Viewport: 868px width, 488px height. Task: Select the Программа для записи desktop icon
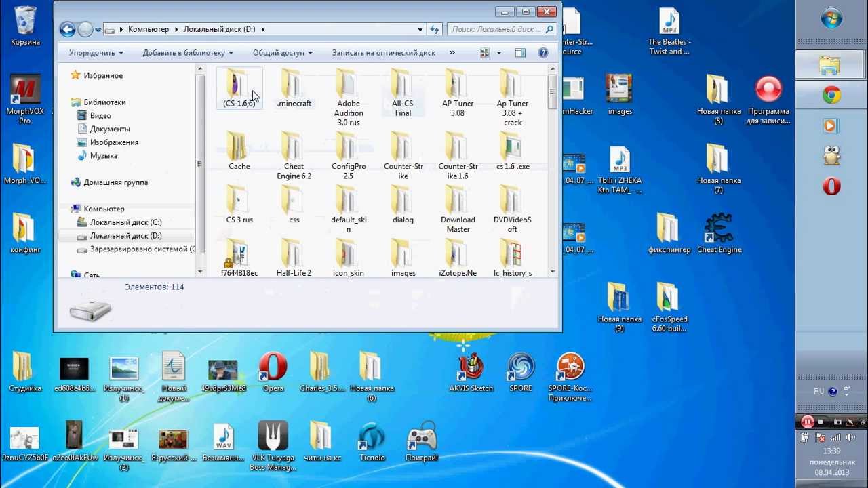tap(768, 100)
